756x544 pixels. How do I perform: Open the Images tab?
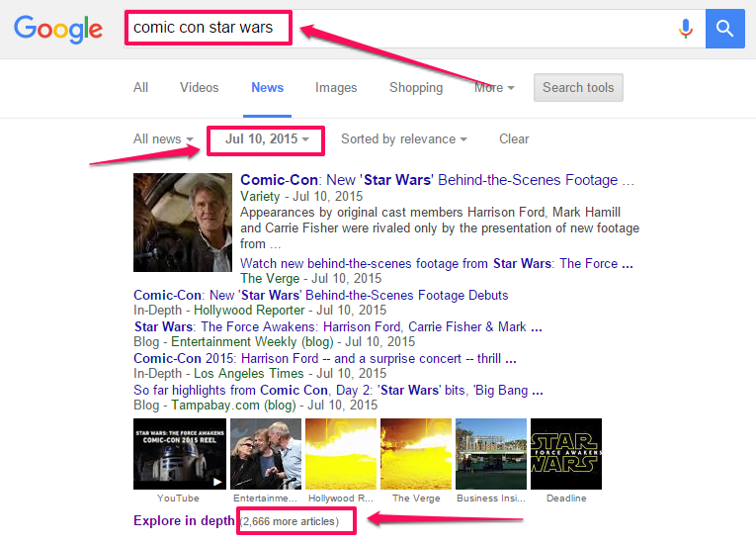pos(336,87)
